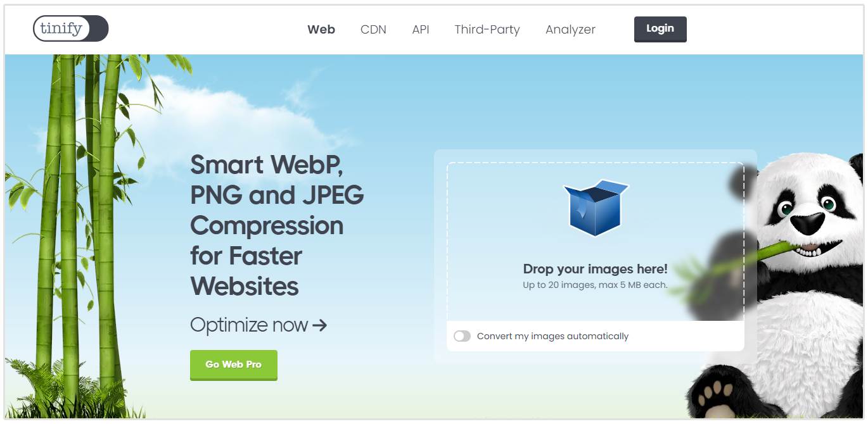
Task: Open the Analyzer page in the navbar
Action: [570, 29]
